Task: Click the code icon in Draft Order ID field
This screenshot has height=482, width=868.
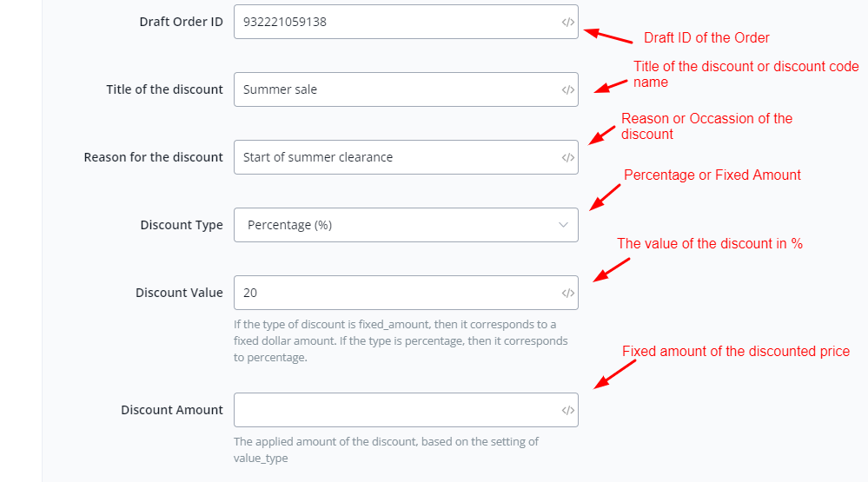Action: [x=567, y=23]
